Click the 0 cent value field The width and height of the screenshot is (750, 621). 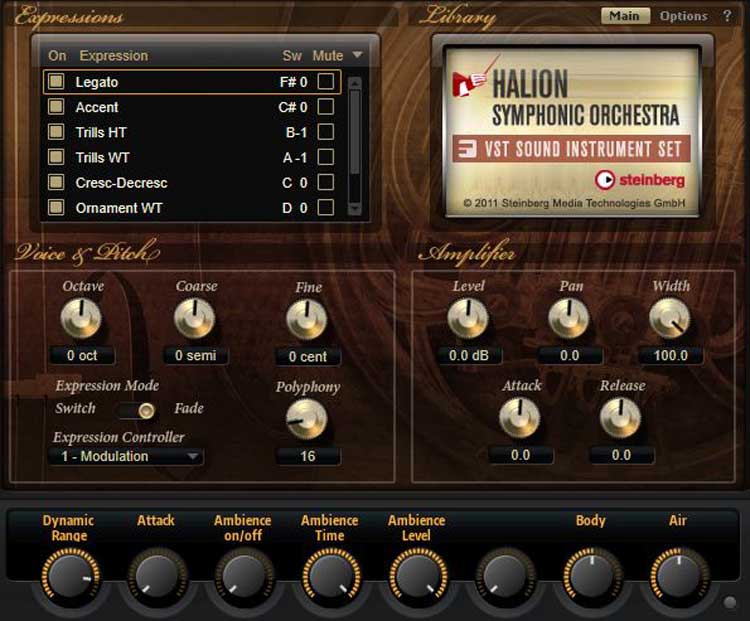pos(308,356)
